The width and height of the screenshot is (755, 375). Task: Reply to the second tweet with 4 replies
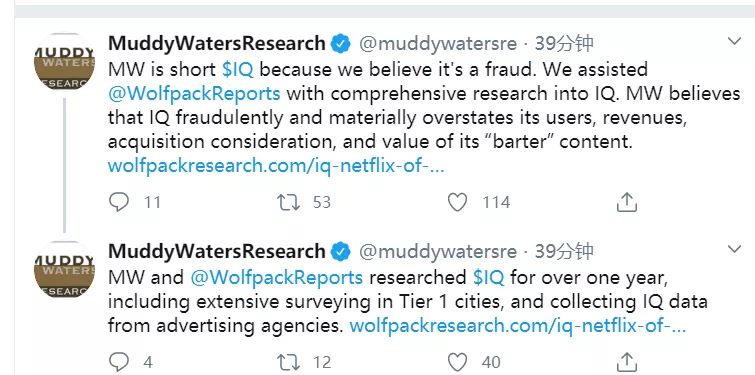pos(118,362)
